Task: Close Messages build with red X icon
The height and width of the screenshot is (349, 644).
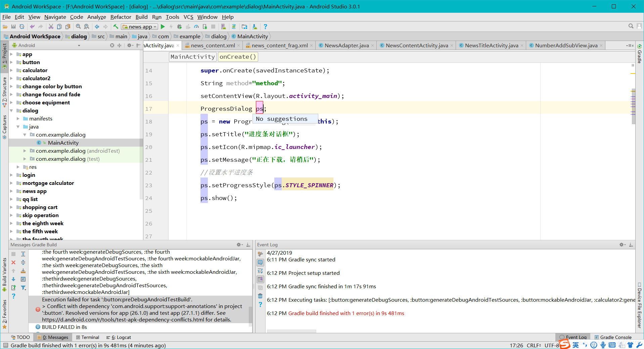Action: tap(13, 262)
